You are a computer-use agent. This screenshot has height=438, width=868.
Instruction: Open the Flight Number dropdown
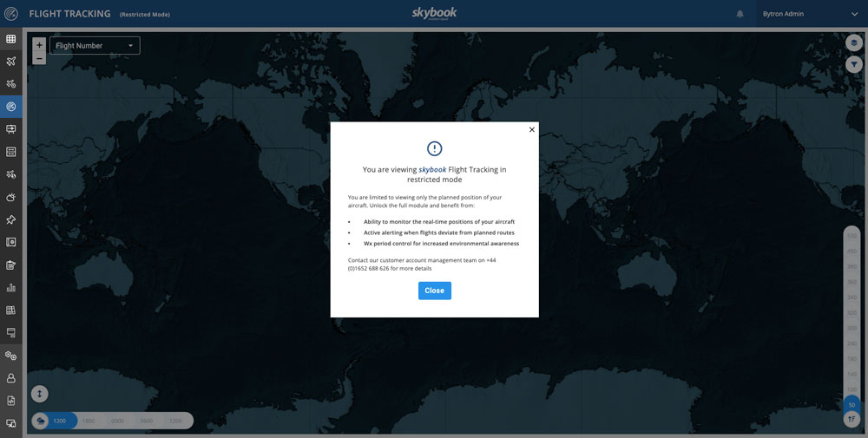click(x=95, y=46)
